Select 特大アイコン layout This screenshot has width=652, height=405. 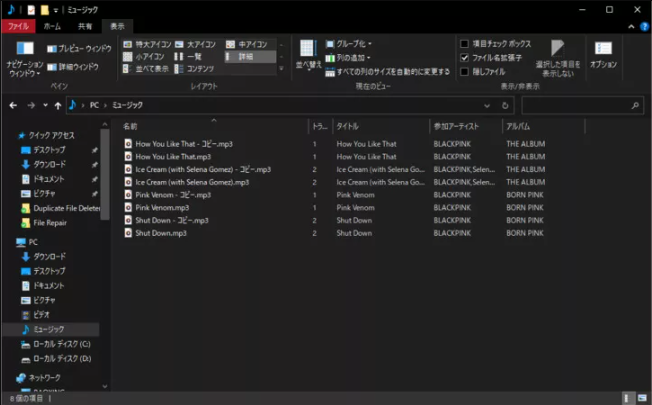tap(148, 44)
